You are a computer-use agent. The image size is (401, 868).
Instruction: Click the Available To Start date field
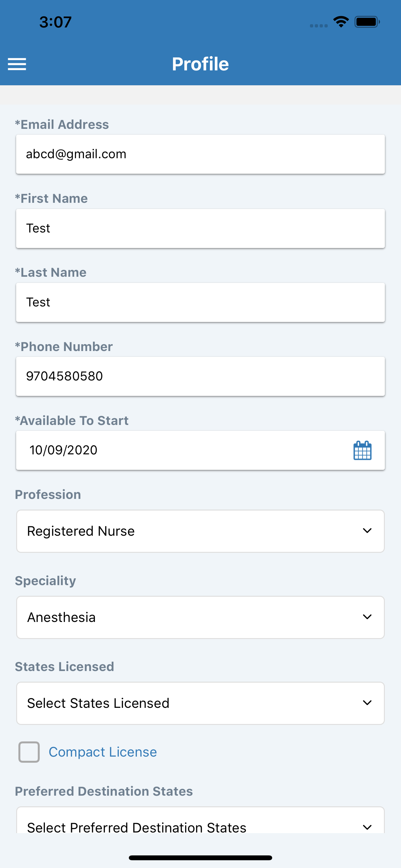[200, 450]
